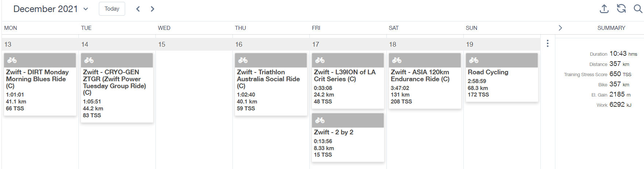Open Zwift L39ION of LA Crit Series
The width and height of the screenshot is (644, 169).
point(344,75)
